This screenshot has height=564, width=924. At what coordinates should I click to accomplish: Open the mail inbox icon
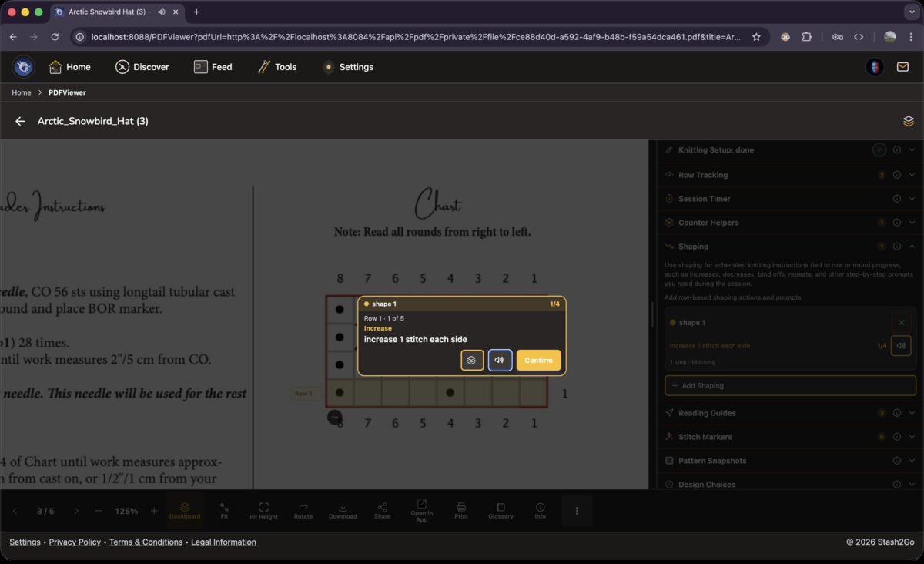(902, 67)
